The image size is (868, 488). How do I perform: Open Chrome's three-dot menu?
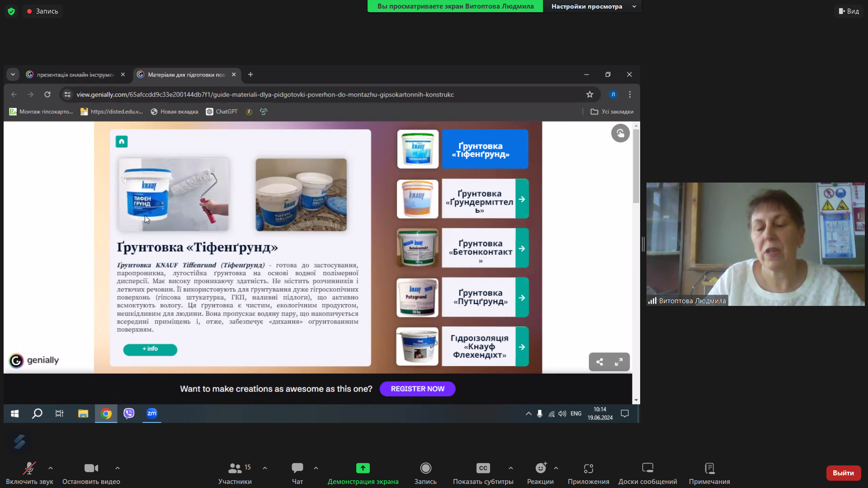point(630,94)
